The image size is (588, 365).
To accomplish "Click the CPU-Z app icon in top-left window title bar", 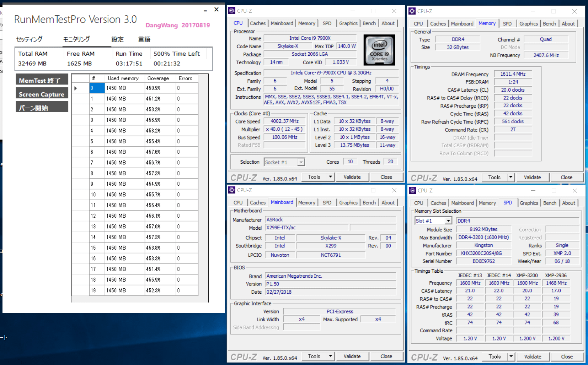I will pyautogui.click(x=232, y=11).
